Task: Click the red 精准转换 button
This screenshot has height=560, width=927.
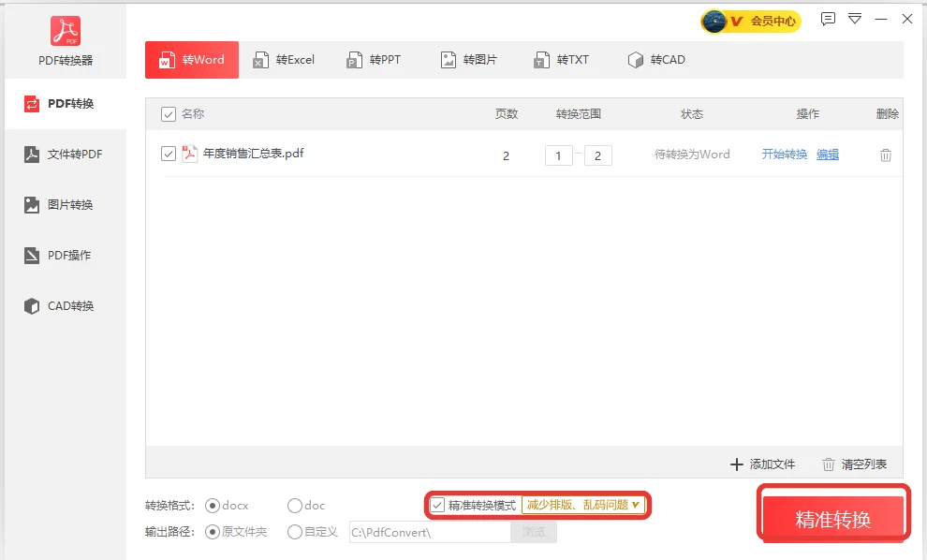Action: (x=833, y=519)
